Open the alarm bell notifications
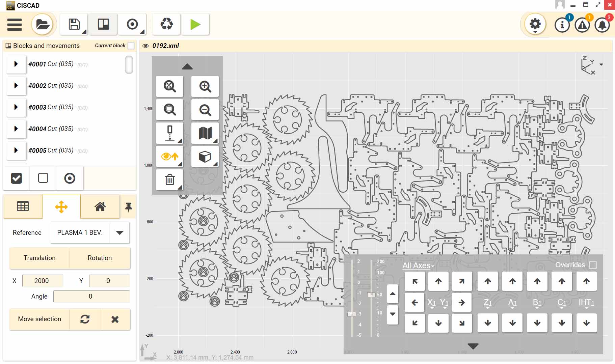This screenshot has height=364, width=615. (602, 25)
